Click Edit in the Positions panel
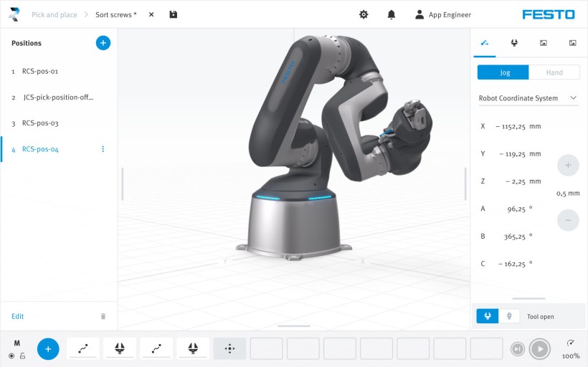This screenshot has height=367, width=588. tap(18, 316)
